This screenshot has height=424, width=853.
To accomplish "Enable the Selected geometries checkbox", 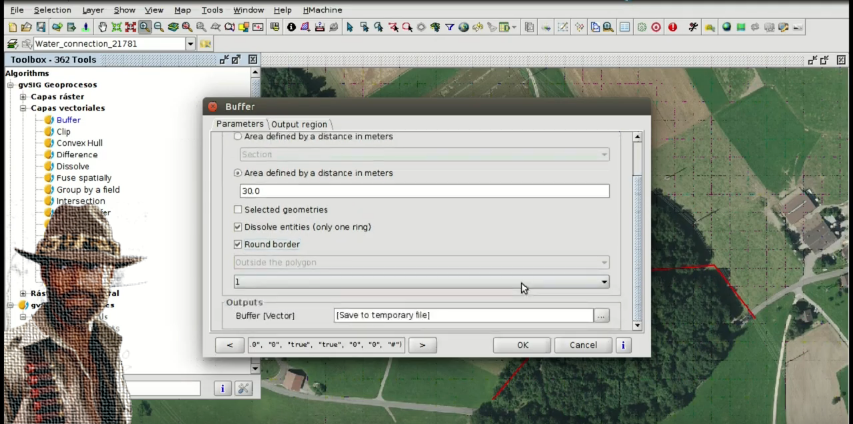I will [x=238, y=210].
